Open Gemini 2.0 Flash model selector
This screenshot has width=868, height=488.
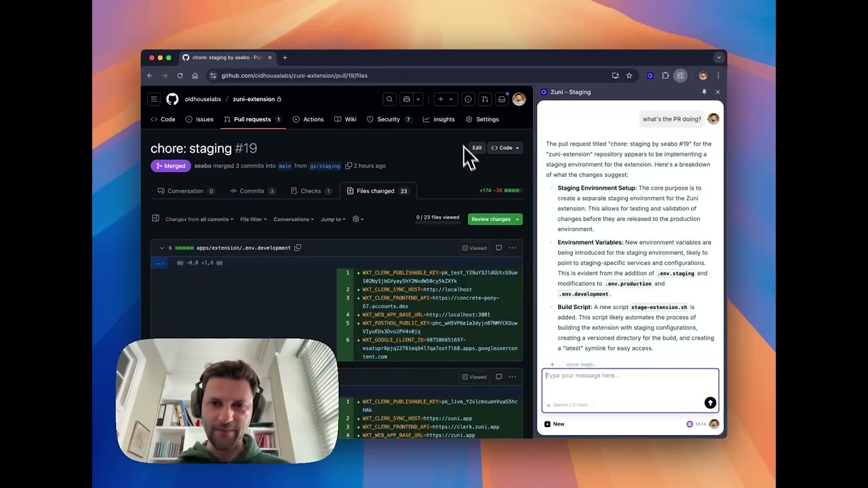click(x=570, y=405)
